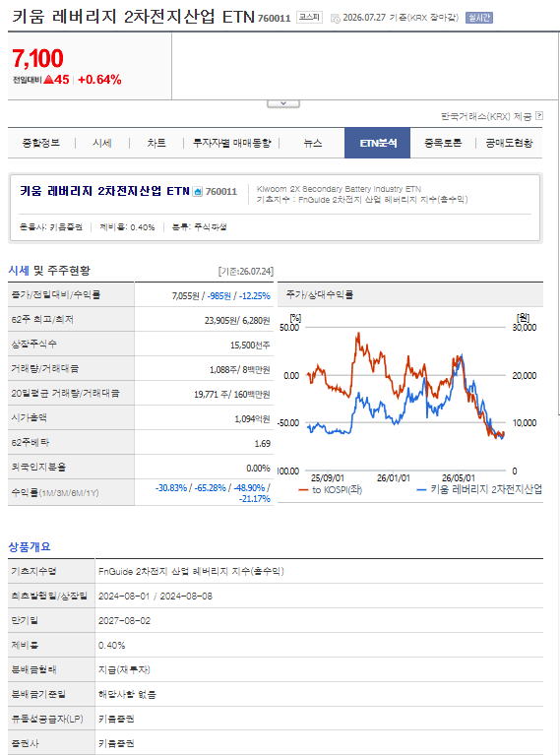Click the 0.00% foreign ownership value
The height and width of the screenshot is (755, 560).
coord(258,468)
